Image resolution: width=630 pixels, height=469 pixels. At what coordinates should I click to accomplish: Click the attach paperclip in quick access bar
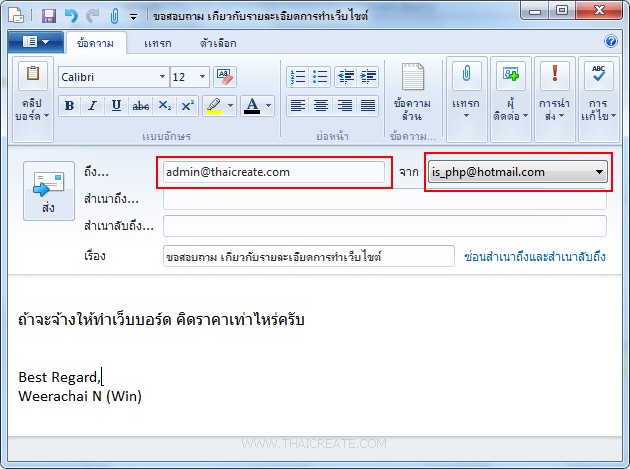click(x=114, y=16)
